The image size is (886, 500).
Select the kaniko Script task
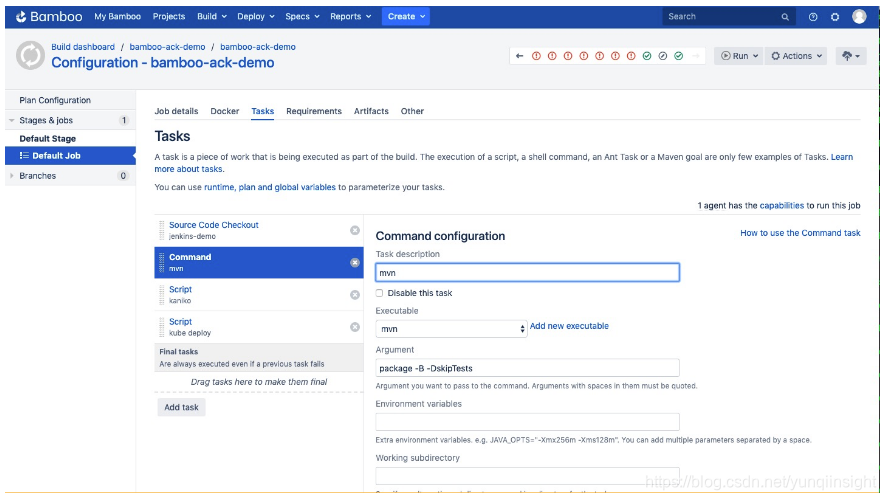click(x=259, y=294)
